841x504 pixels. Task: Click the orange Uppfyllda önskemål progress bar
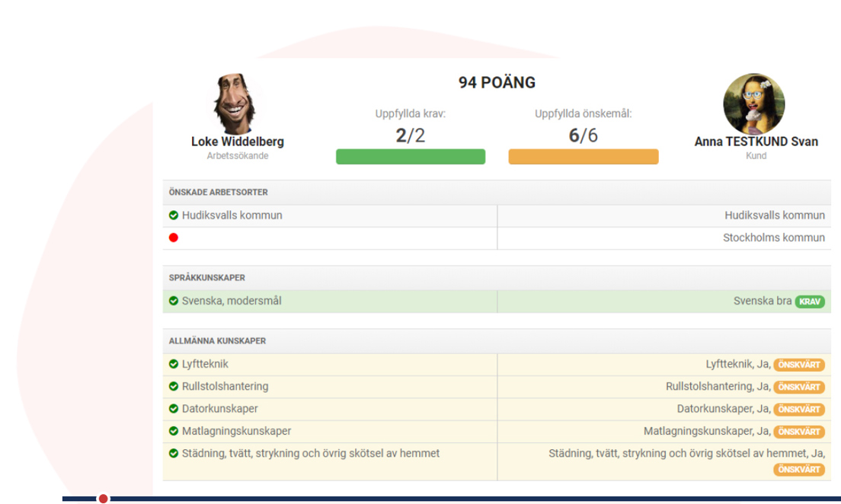tap(584, 157)
